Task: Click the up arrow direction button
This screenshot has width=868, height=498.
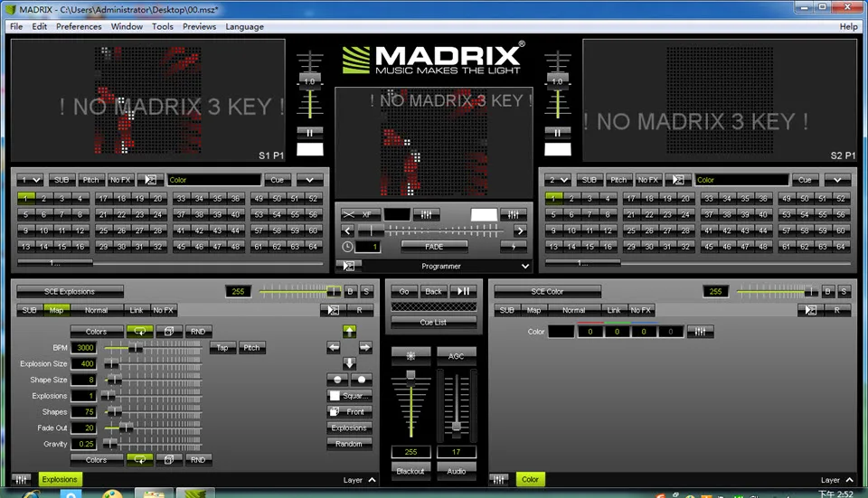Action: pos(349,332)
